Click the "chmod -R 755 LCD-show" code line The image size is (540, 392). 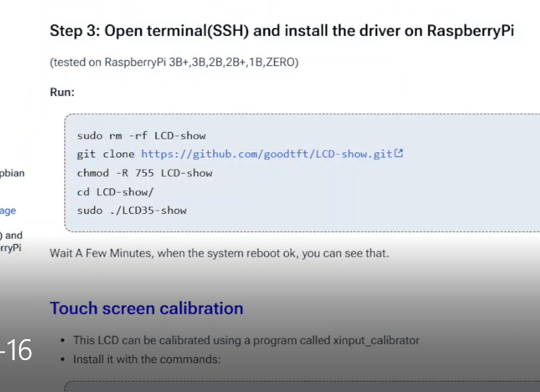144,173
